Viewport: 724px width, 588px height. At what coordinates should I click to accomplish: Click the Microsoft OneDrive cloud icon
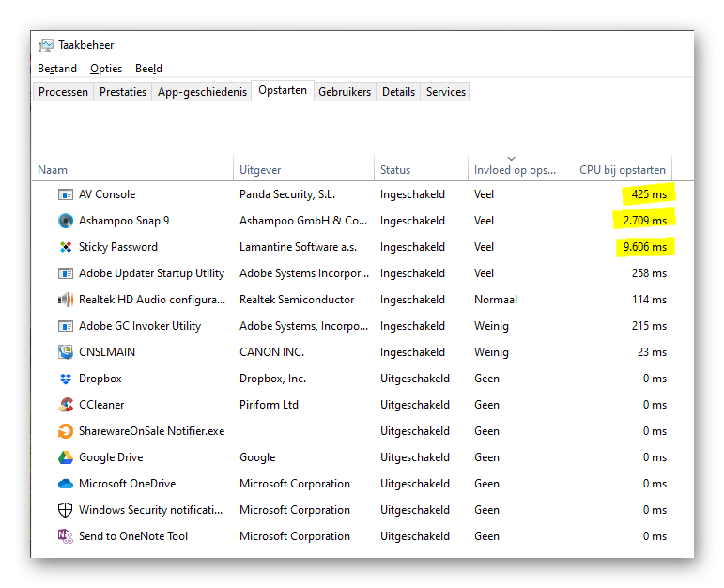click(65, 484)
